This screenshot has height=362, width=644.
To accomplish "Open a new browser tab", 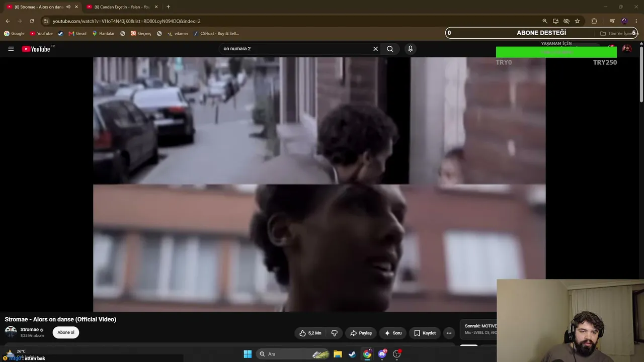I will [168, 7].
